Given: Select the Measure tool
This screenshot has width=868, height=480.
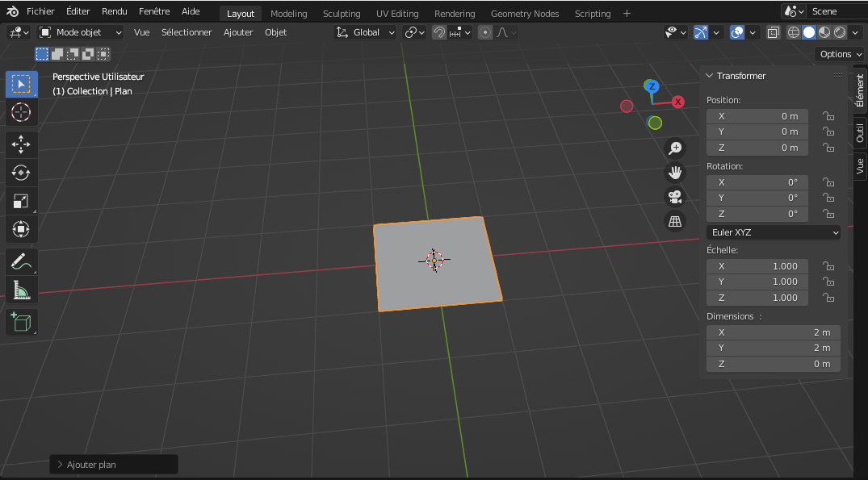Looking at the screenshot, I should coord(22,290).
